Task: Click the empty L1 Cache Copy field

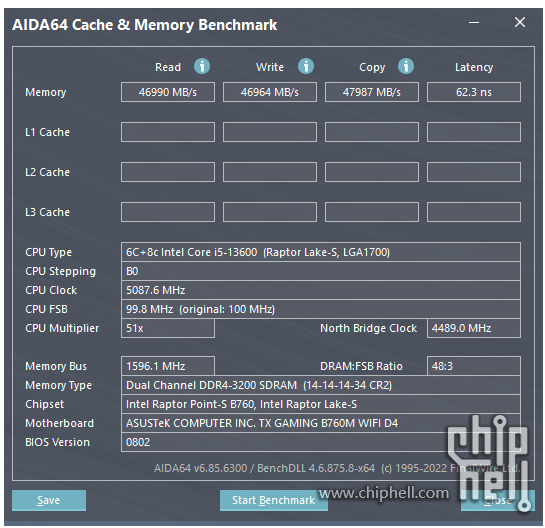Action: tap(372, 132)
